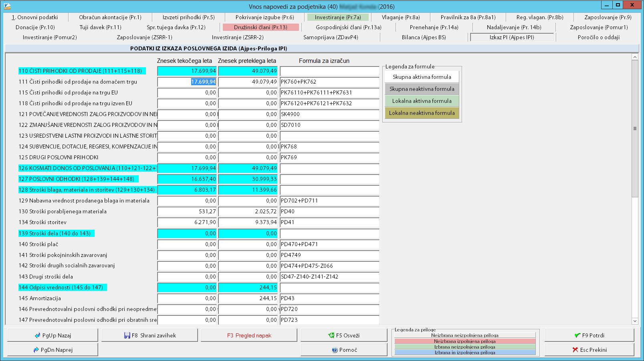Open the Družinski člani (Pr.13) tab
Viewport: 644px width, 361px height.
(261, 27)
